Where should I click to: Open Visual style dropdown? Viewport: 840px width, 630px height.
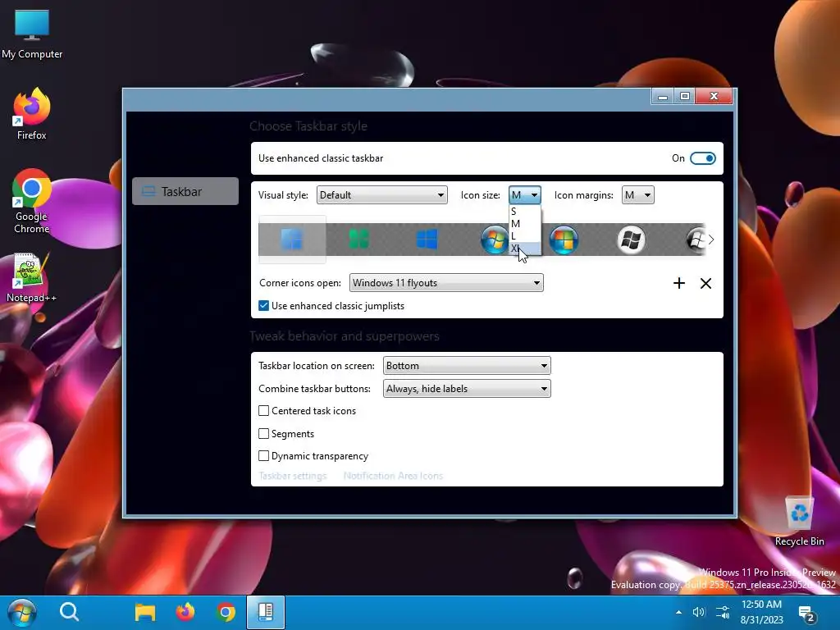(382, 195)
